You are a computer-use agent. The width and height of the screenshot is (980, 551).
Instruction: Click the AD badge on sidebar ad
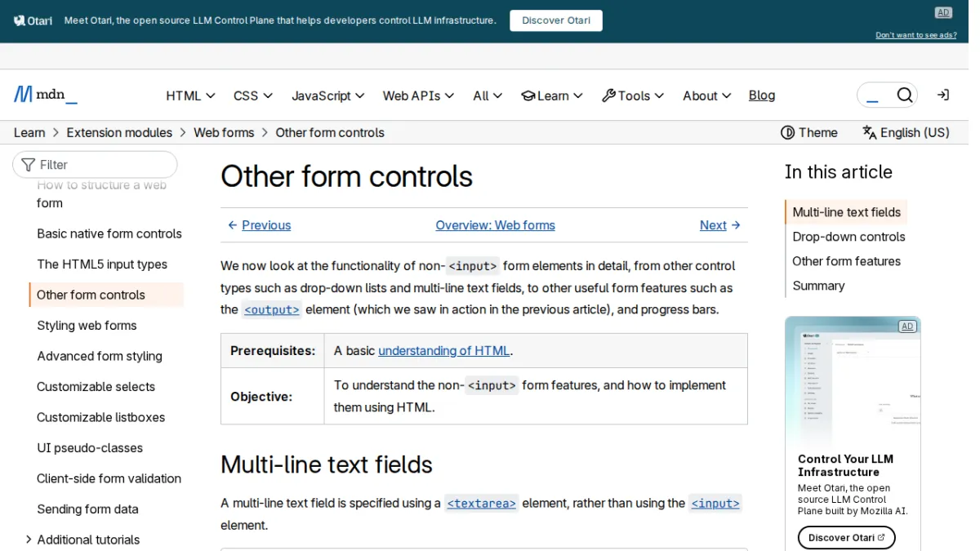(906, 327)
